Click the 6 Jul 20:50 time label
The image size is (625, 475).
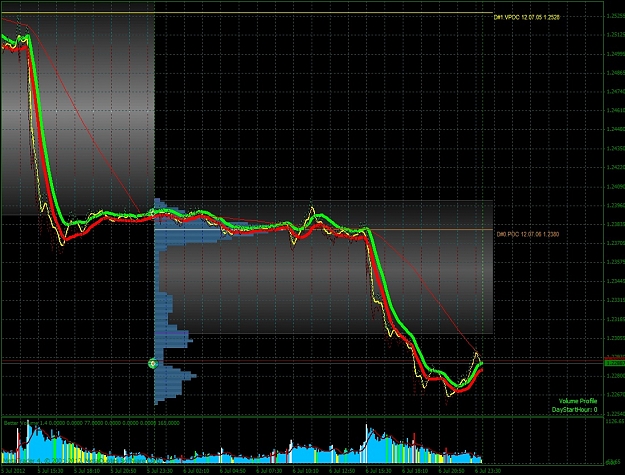coord(452,471)
